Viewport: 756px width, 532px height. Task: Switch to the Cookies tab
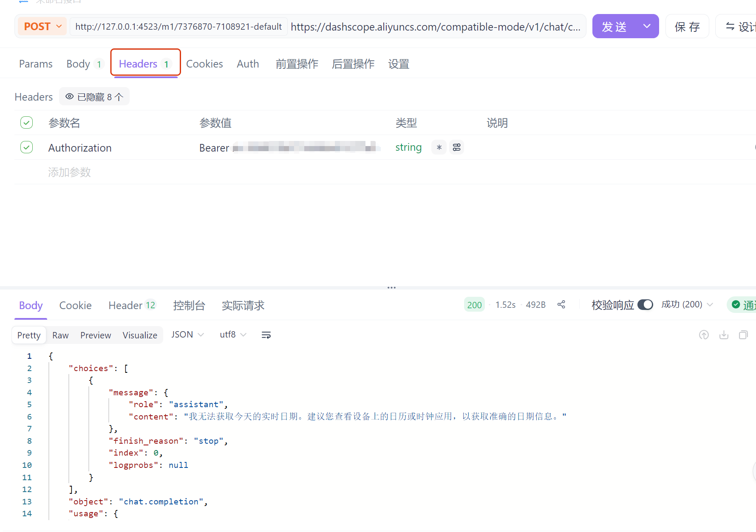pyautogui.click(x=204, y=64)
